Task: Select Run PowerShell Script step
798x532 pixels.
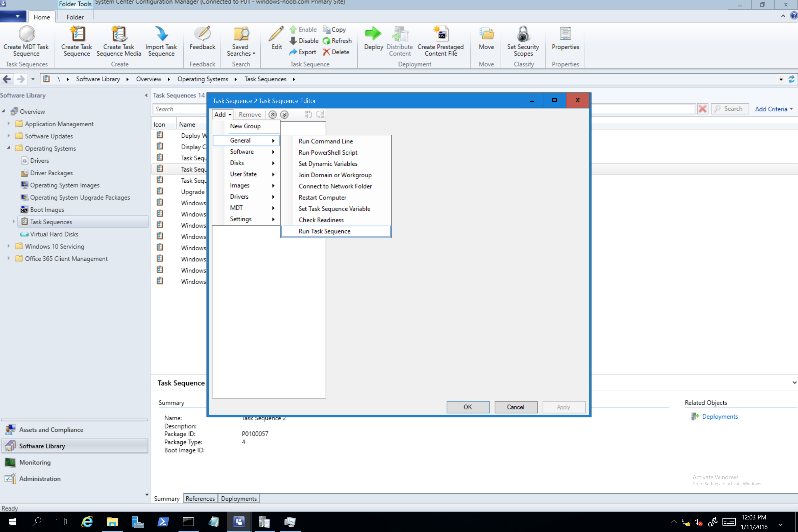Action: pos(335,152)
